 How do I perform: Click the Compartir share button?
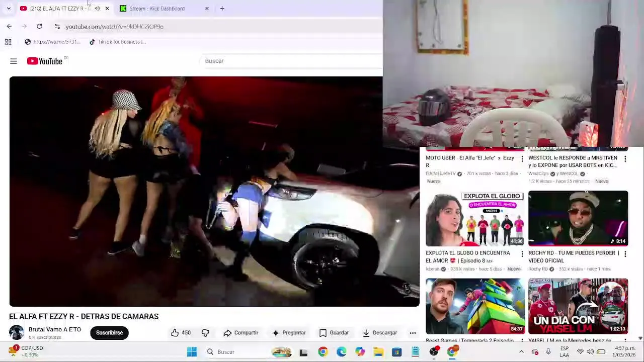point(240,333)
